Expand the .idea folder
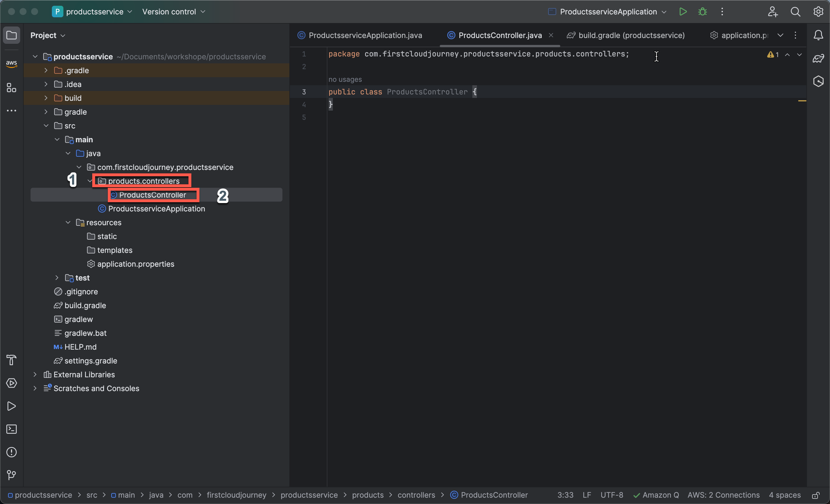Viewport: 830px width, 504px height. click(46, 84)
